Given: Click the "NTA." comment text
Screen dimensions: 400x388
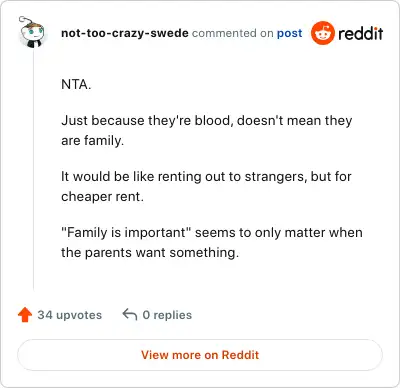Looking at the screenshot, I should tap(76, 85).
